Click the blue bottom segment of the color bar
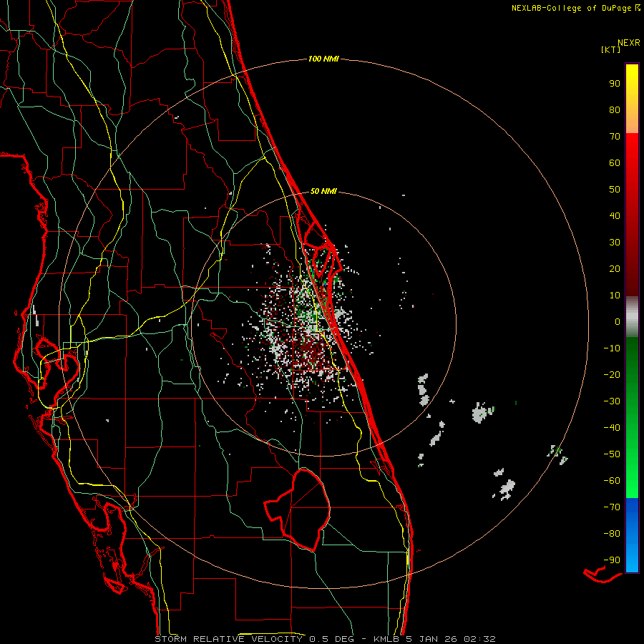 pyautogui.click(x=632, y=535)
